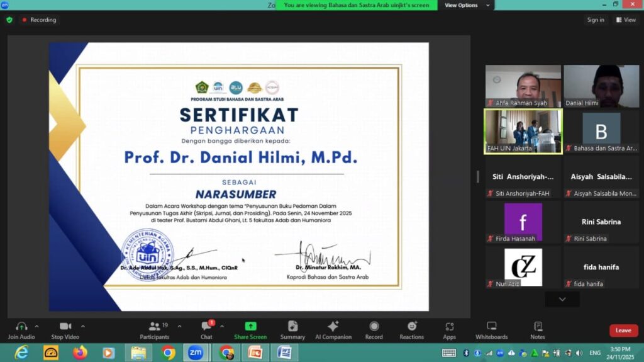This screenshot has height=362, width=644.
Task: Stop video using the camera icon
Action: point(65,326)
